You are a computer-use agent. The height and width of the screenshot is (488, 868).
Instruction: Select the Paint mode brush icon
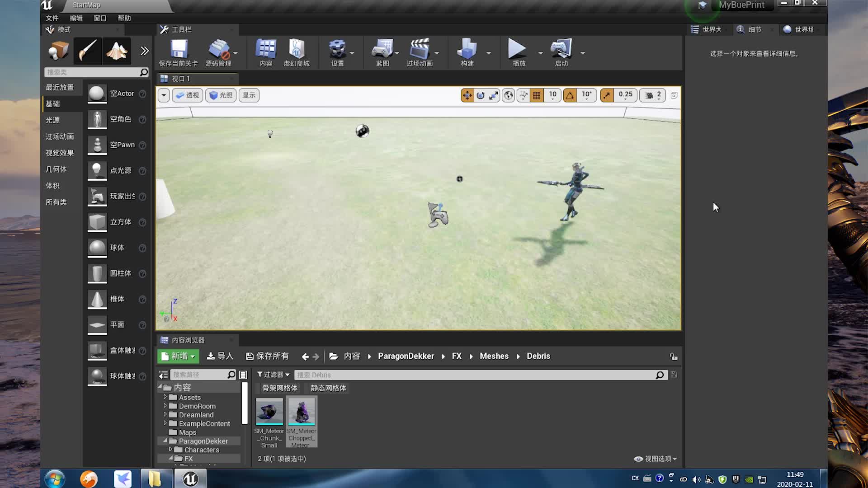click(88, 51)
